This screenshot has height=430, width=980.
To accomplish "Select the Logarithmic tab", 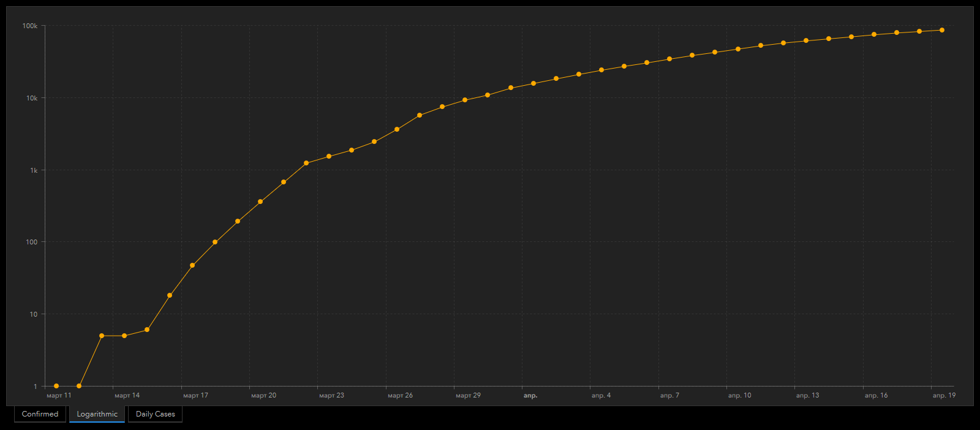I will pyautogui.click(x=97, y=414).
